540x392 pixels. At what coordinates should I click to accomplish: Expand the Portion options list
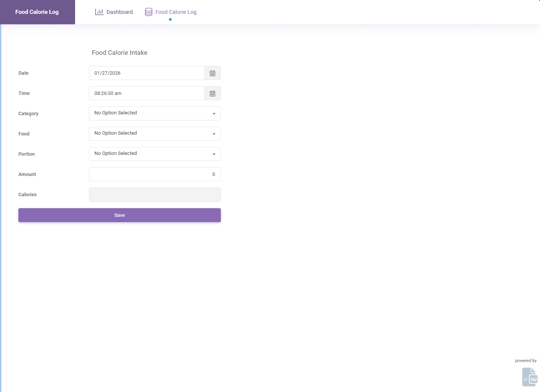coord(150,154)
